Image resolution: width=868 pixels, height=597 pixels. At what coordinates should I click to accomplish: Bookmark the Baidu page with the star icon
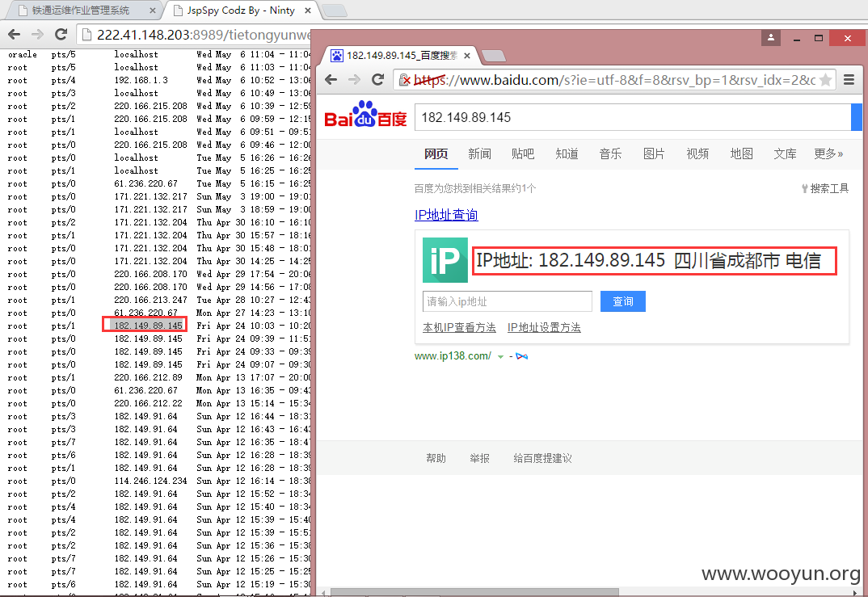tap(825, 80)
